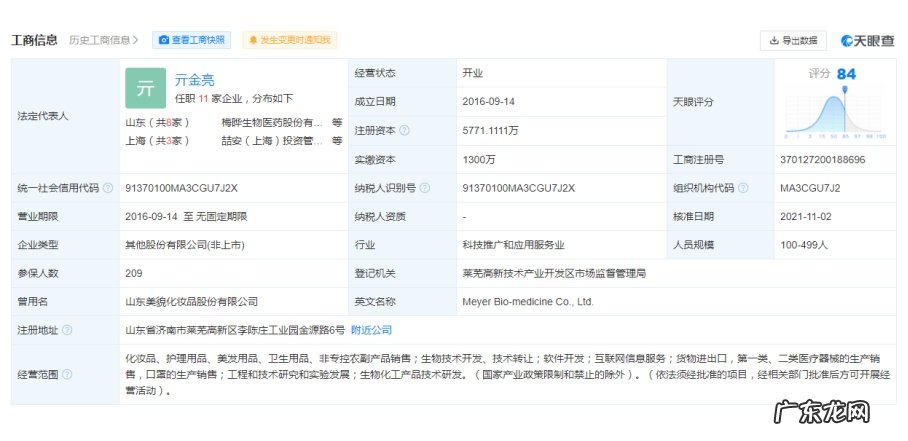Click help icon next to 纳税人识别号
908x441 pixels.
click(x=424, y=188)
